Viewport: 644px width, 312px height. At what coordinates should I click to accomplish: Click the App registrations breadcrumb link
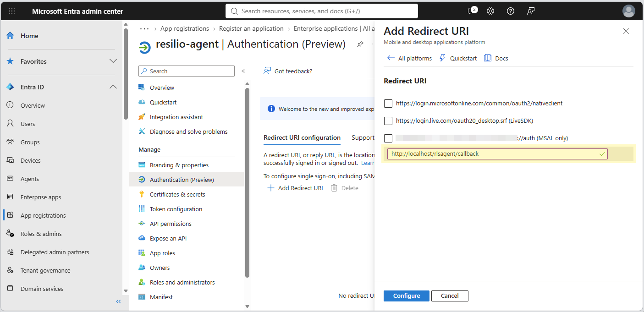tap(185, 28)
